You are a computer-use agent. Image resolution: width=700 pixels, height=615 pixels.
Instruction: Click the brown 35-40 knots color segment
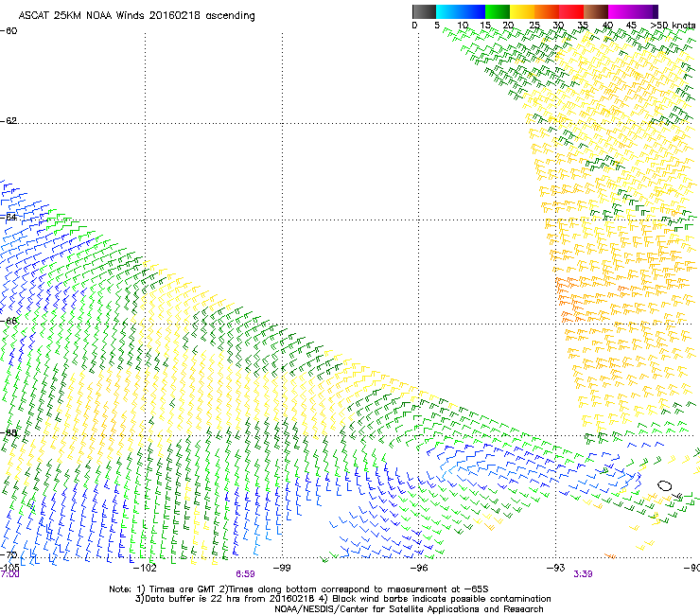coord(596,11)
